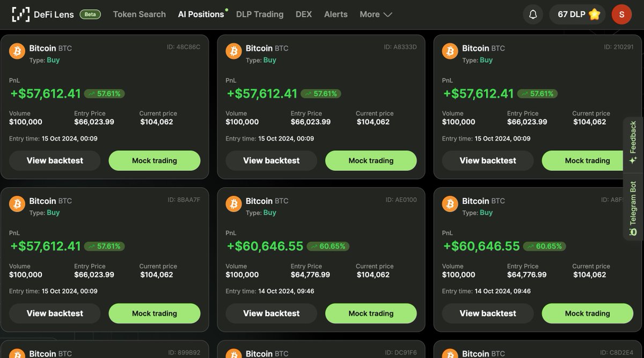View backtest for card ID AE0100
644x358 pixels.
pyautogui.click(x=271, y=314)
